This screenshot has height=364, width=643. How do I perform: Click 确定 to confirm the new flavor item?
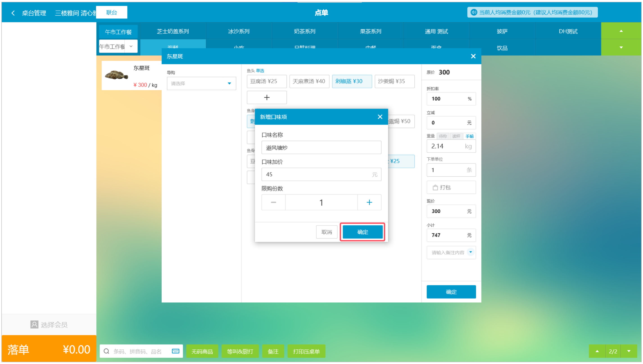(x=362, y=232)
